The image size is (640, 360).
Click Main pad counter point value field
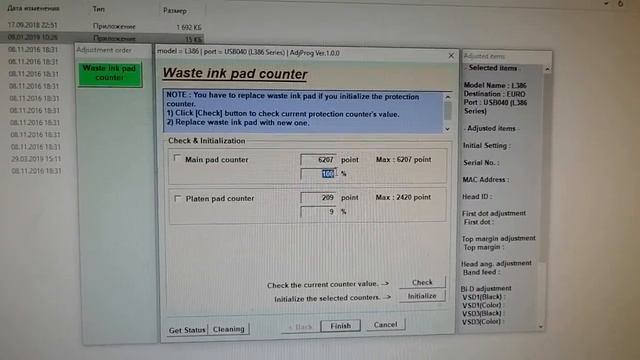pos(318,160)
